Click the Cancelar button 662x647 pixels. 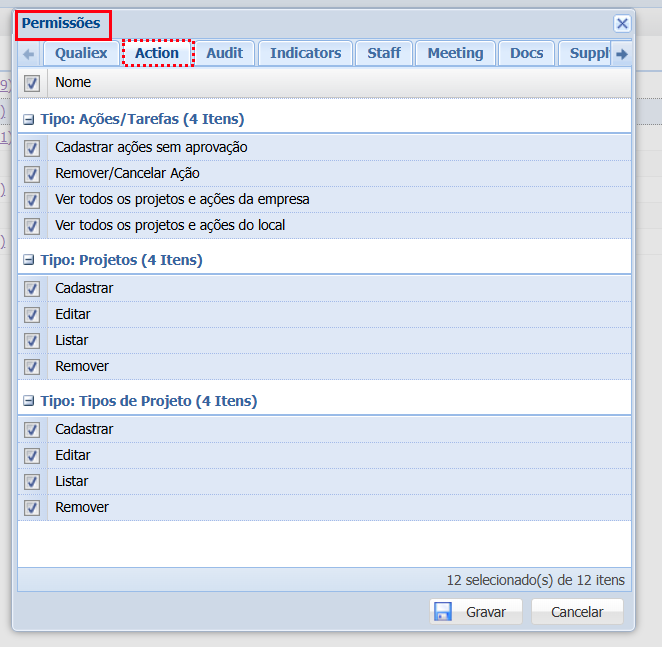(577, 612)
